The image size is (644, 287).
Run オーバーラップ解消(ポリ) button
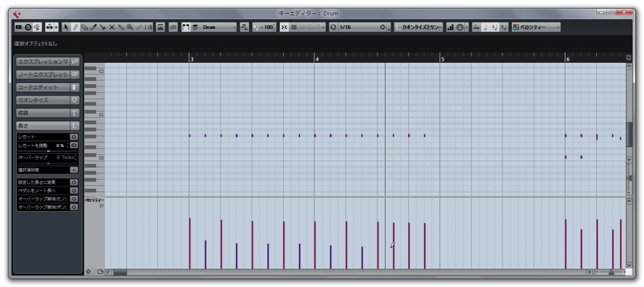point(74,207)
